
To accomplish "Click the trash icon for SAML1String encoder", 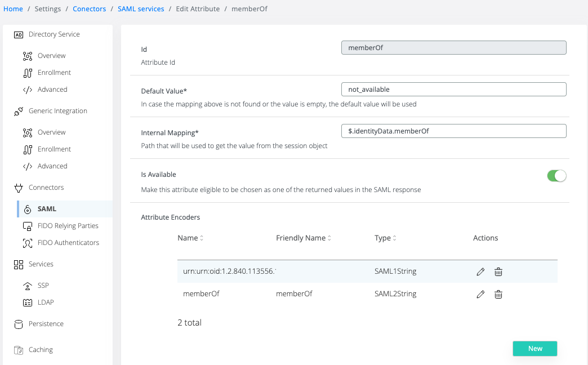I will pyautogui.click(x=498, y=271).
